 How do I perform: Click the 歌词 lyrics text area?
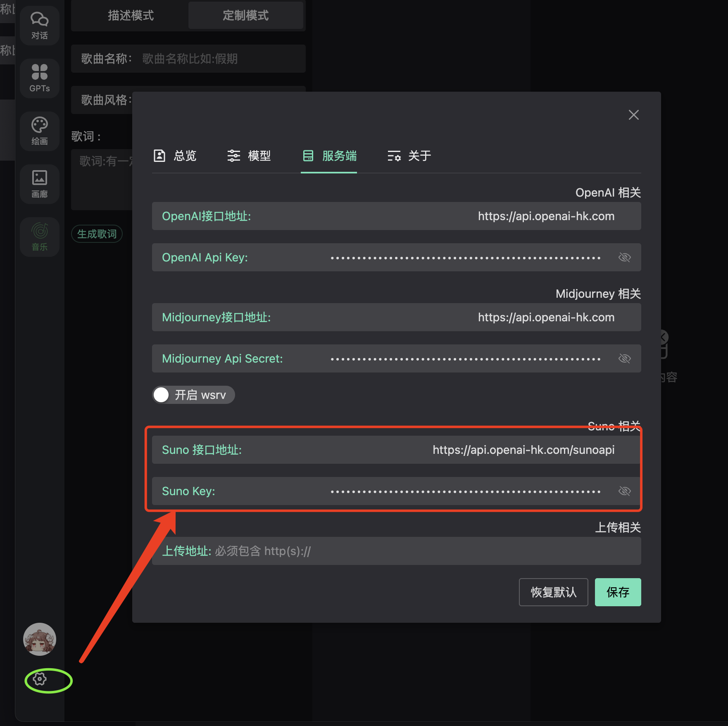[x=102, y=180]
